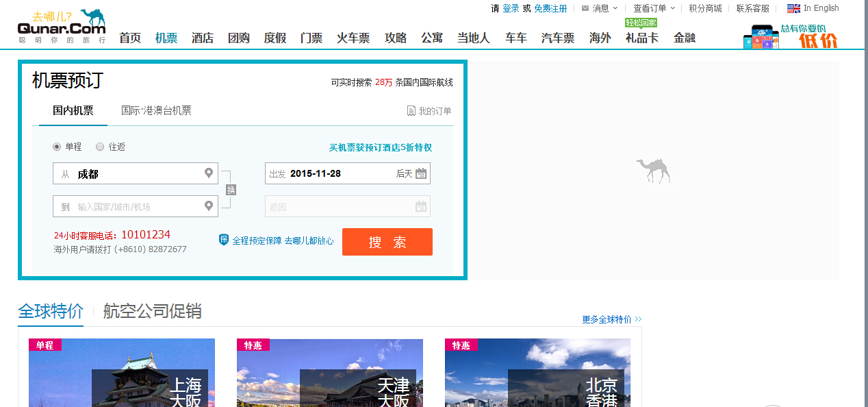The width and height of the screenshot is (868, 407).
Task: Select the 往返 round-trip radio button
Action: pyautogui.click(x=100, y=147)
